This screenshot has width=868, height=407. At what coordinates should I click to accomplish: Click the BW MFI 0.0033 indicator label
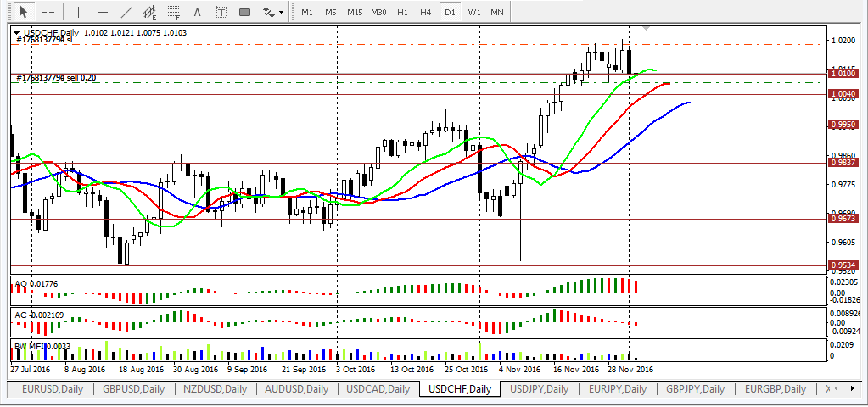click(42, 346)
